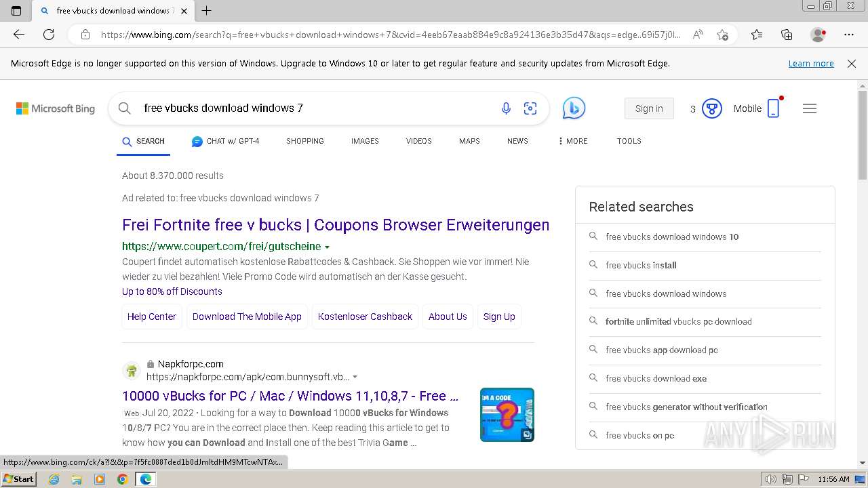868x488 pixels.
Task: Click the Sign in button
Action: point(649,108)
